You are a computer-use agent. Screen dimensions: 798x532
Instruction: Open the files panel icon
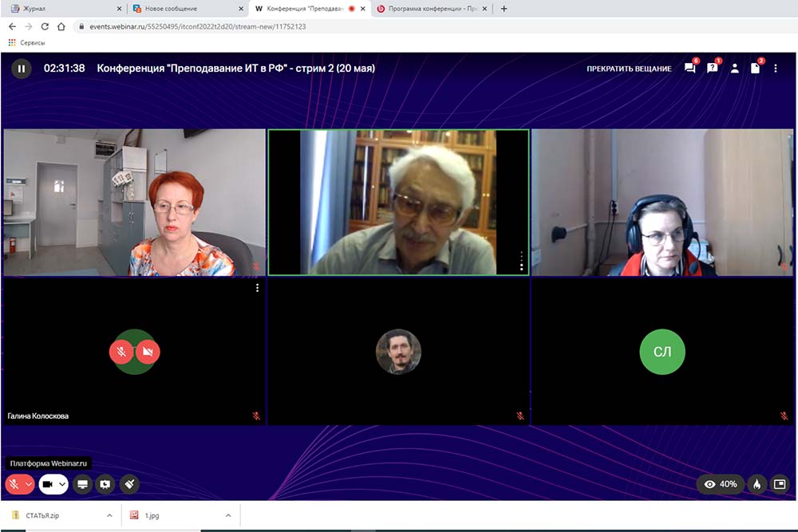755,68
